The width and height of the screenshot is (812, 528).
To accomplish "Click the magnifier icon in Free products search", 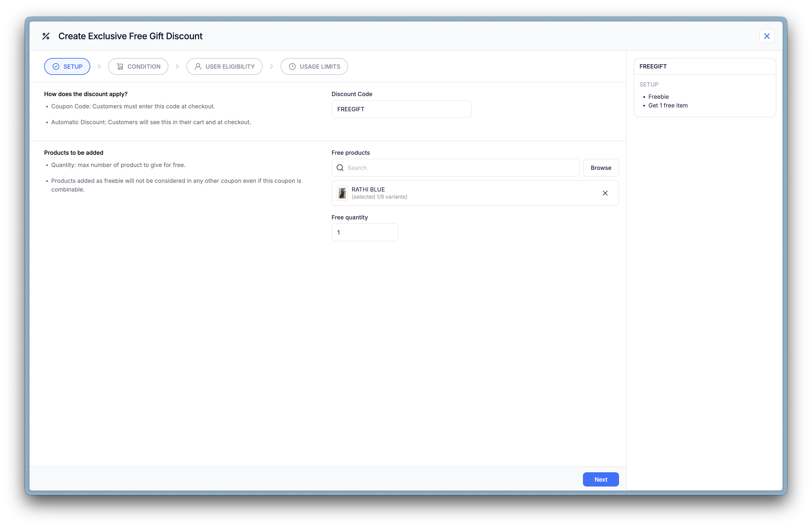I will click(x=340, y=168).
